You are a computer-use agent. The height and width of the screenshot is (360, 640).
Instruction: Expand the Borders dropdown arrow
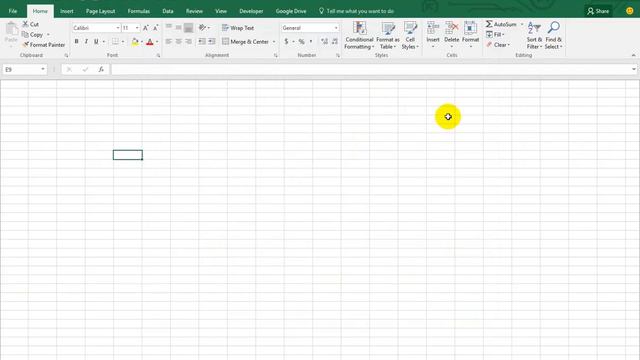click(123, 42)
